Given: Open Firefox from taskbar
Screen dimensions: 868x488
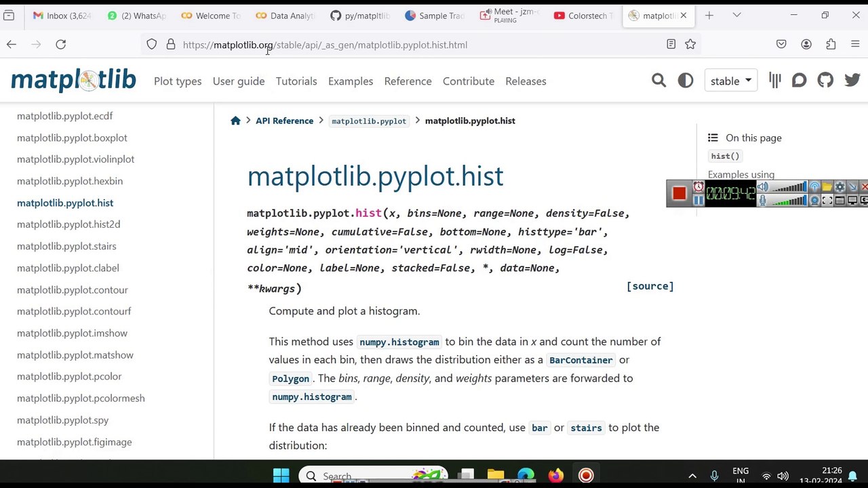Looking at the screenshot, I should click(x=555, y=476).
